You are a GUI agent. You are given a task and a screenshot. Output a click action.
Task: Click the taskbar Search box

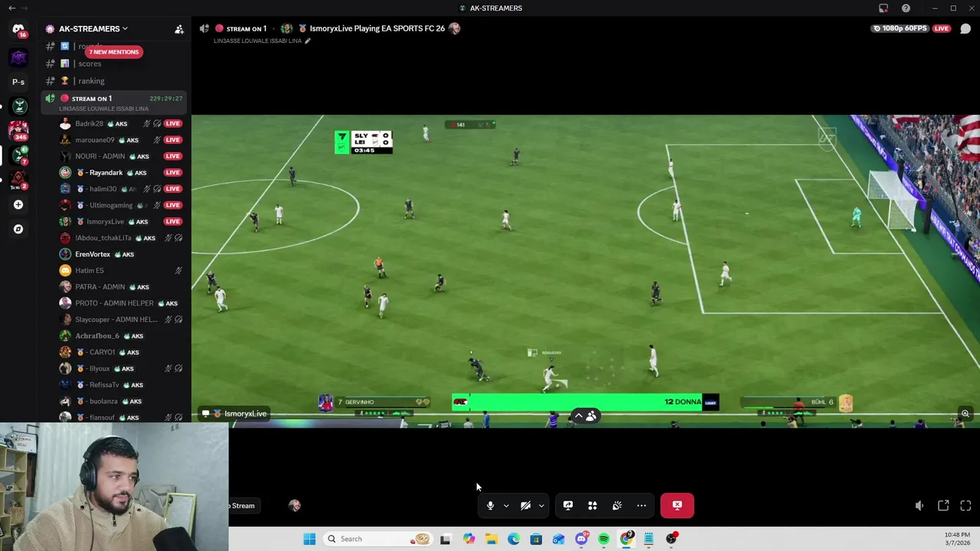377,539
